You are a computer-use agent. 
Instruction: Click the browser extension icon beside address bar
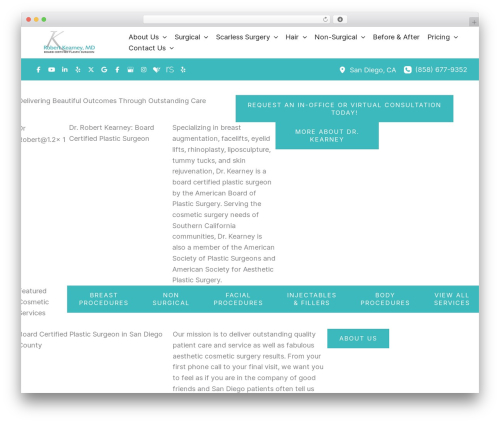[x=340, y=20]
